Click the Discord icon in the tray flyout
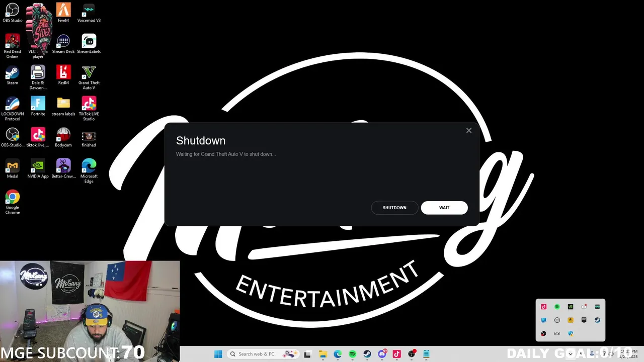The image size is (644, 362). pyautogui.click(x=584, y=307)
